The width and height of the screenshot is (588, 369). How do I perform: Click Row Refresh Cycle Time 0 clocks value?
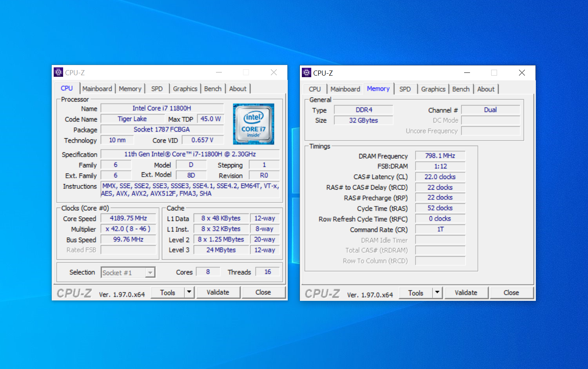[x=440, y=219]
